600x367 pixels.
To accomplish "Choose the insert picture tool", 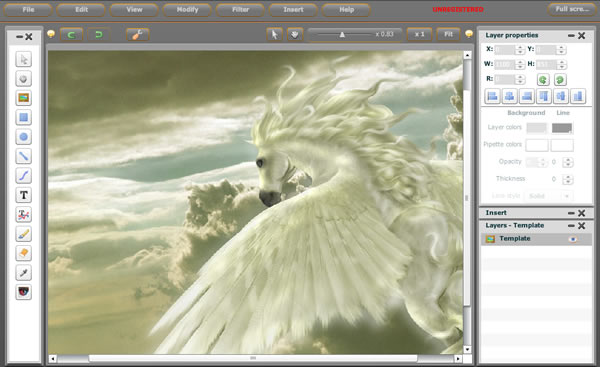I will pyautogui.click(x=24, y=98).
